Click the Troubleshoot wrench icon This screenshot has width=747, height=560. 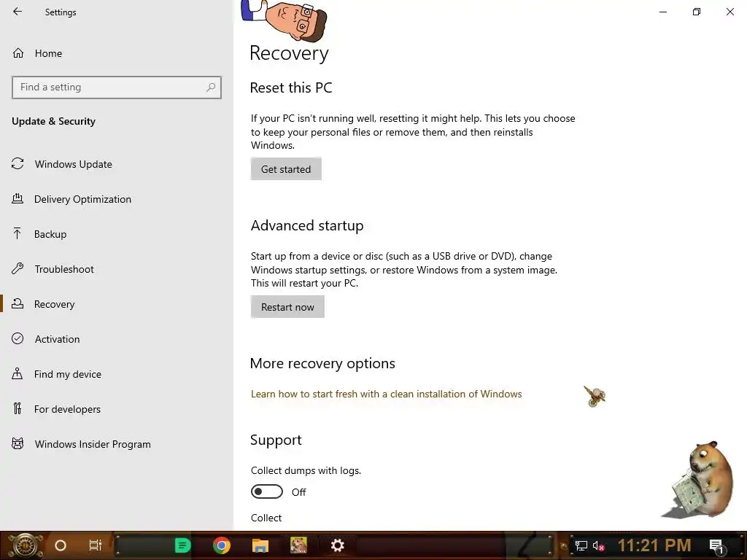point(18,268)
